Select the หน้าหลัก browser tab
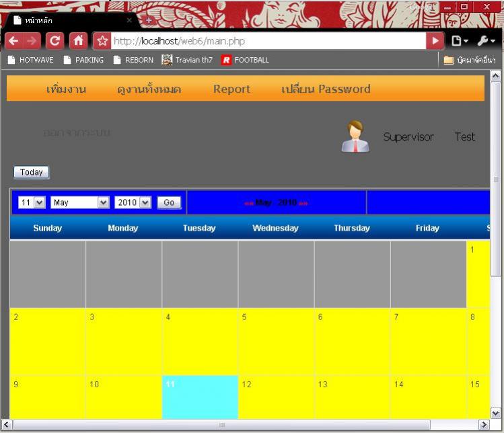Viewport: 504px width, 433px height. point(71,20)
